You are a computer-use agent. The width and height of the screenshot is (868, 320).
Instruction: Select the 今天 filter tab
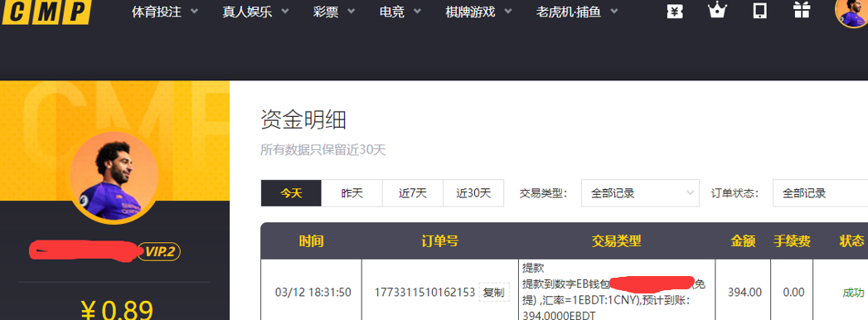point(291,193)
